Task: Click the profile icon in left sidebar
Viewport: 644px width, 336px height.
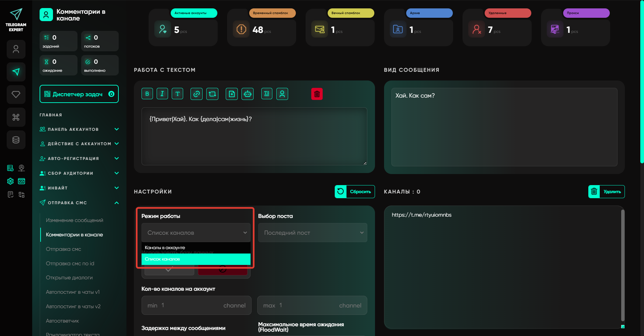Action: click(16, 49)
